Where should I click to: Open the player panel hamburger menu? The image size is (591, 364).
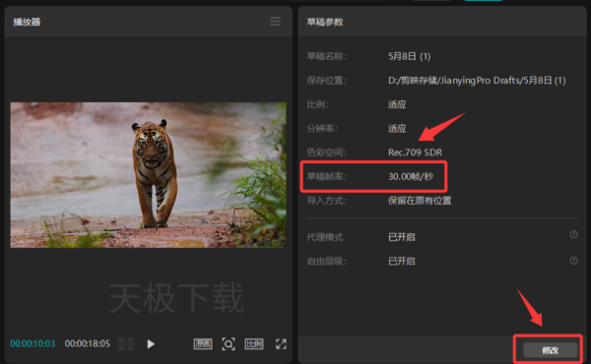point(275,21)
